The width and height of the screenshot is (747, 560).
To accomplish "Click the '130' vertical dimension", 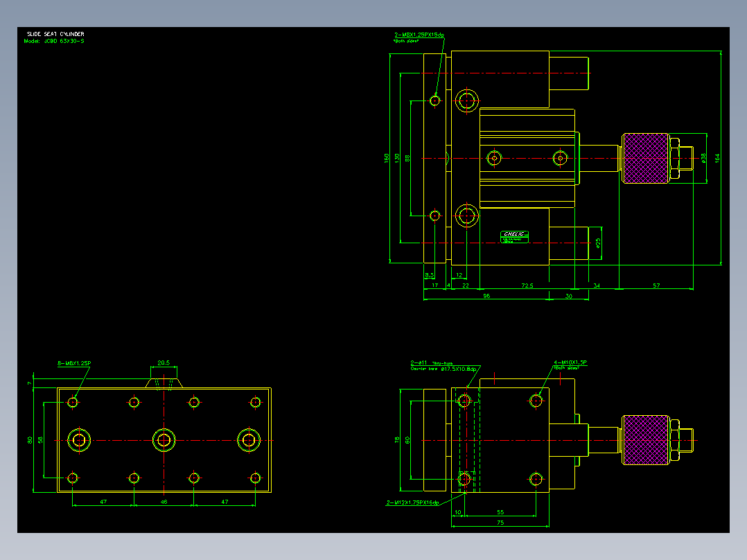I will pyautogui.click(x=397, y=158).
